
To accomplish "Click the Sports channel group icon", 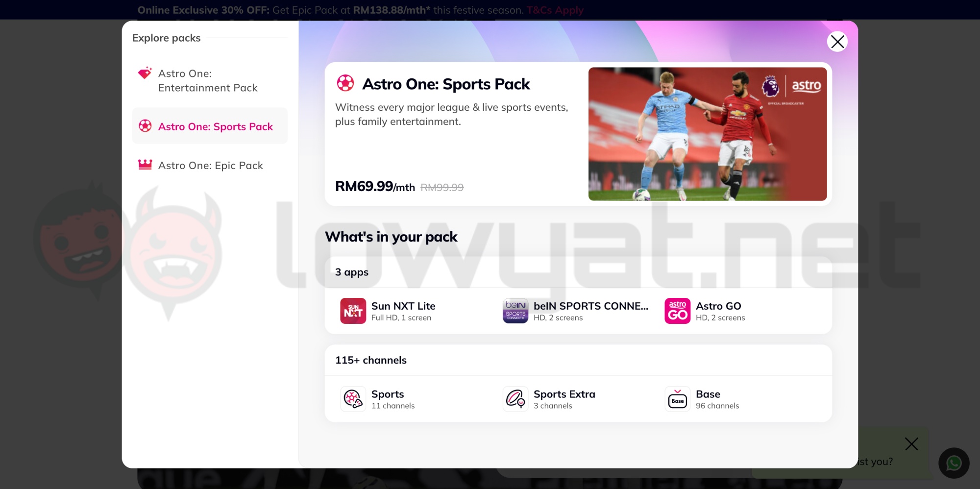I will click(x=353, y=399).
